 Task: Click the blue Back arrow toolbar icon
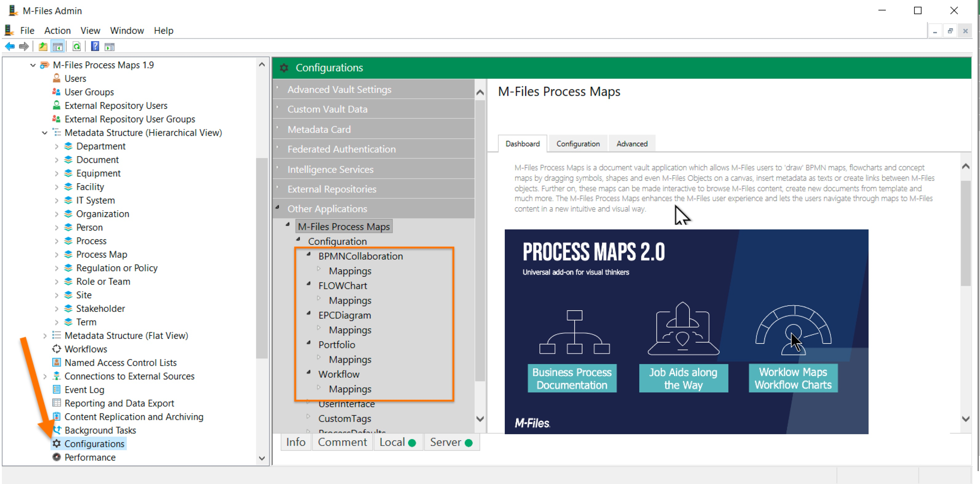(10, 47)
